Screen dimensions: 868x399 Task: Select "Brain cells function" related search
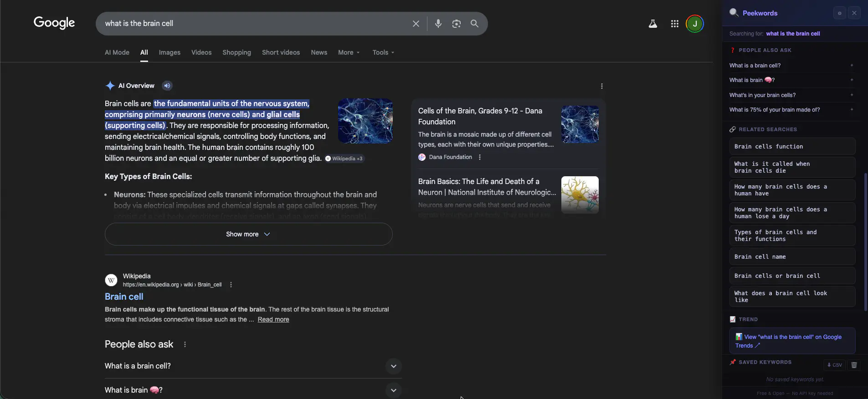click(792, 147)
